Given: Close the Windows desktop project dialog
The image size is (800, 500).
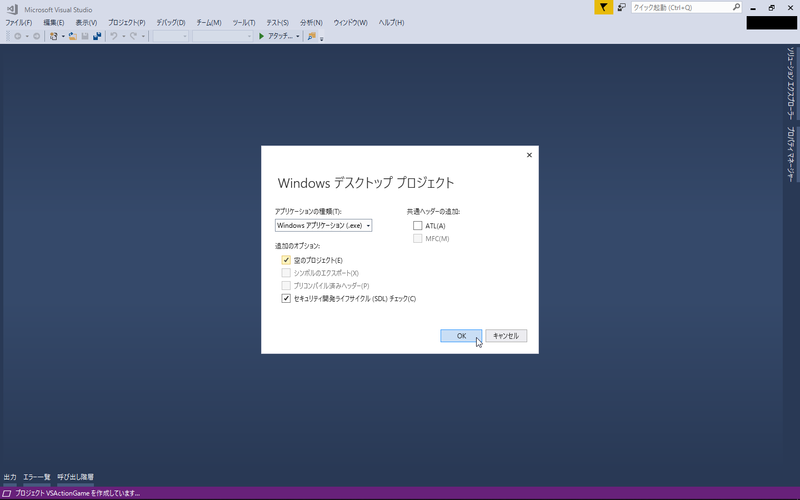Looking at the screenshot, I should pos(529,155).
